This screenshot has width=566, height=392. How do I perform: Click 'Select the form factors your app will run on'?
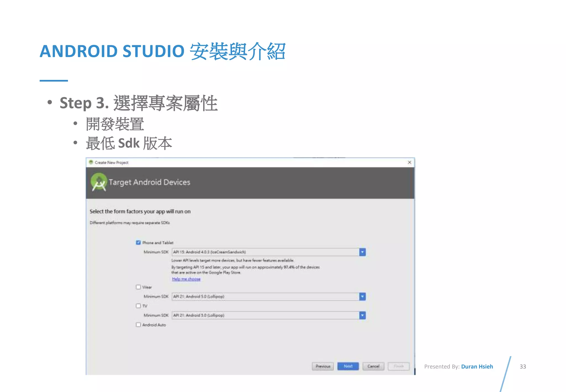point(140,211)
